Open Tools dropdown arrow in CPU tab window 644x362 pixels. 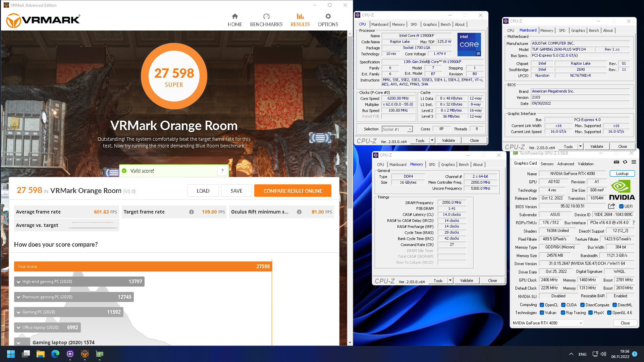click(x=432, y=140)
